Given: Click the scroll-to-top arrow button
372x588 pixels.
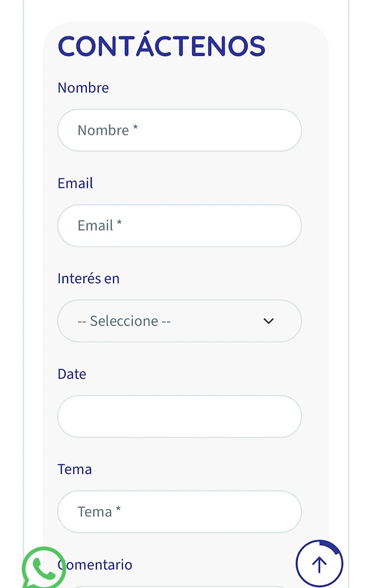Looking at the screenshot, I should click(319, 564).
